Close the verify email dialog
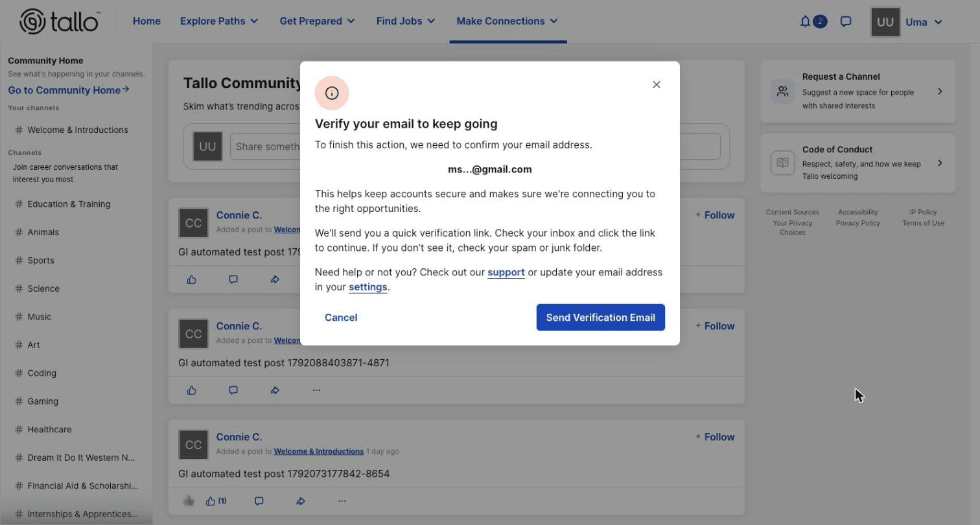 pyautogui.click(x=657, y=84)
